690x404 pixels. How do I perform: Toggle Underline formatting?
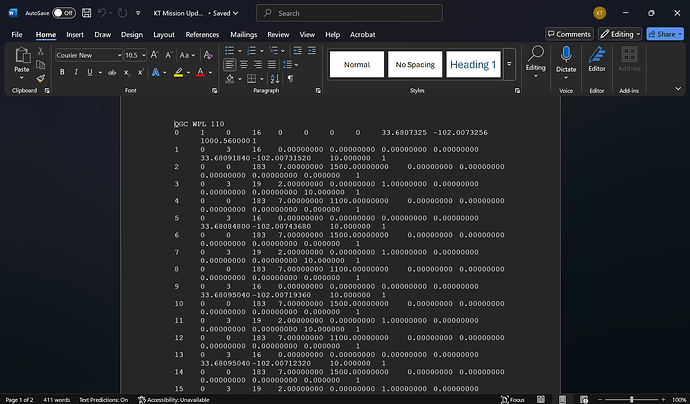pos(90,73)
